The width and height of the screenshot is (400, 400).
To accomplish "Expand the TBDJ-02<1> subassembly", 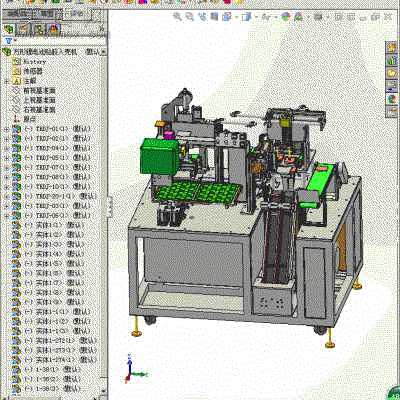I will click(x=6, y=139).
